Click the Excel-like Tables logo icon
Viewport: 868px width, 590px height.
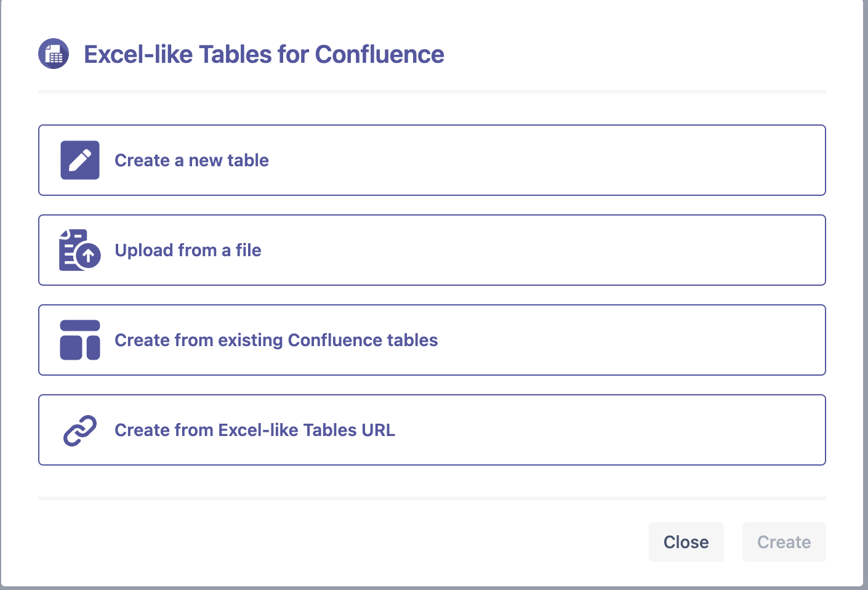[x=54, y=54]
